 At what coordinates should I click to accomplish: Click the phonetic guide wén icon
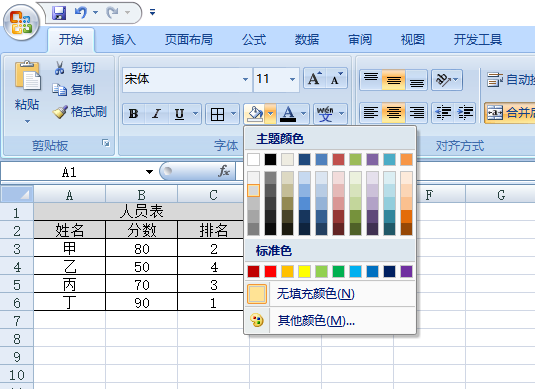coord(325,114)
